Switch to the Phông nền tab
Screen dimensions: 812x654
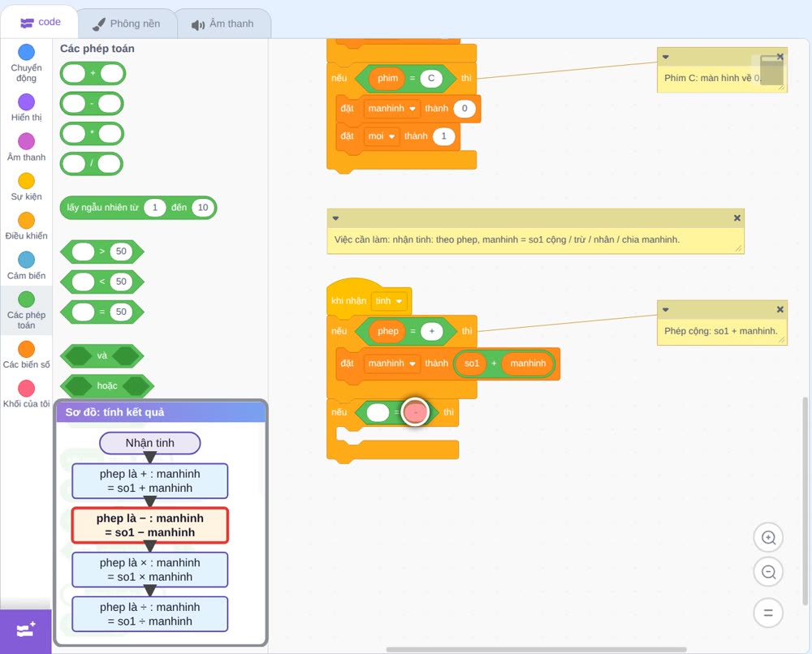(127, 24)
